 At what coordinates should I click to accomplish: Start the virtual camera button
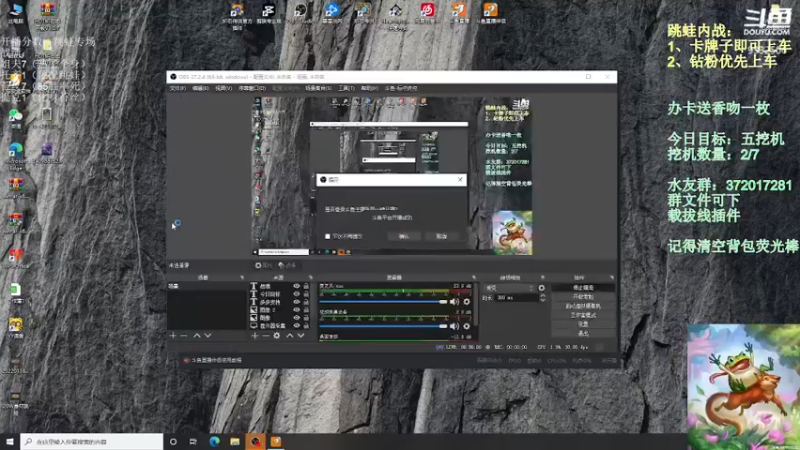[583, 306]
